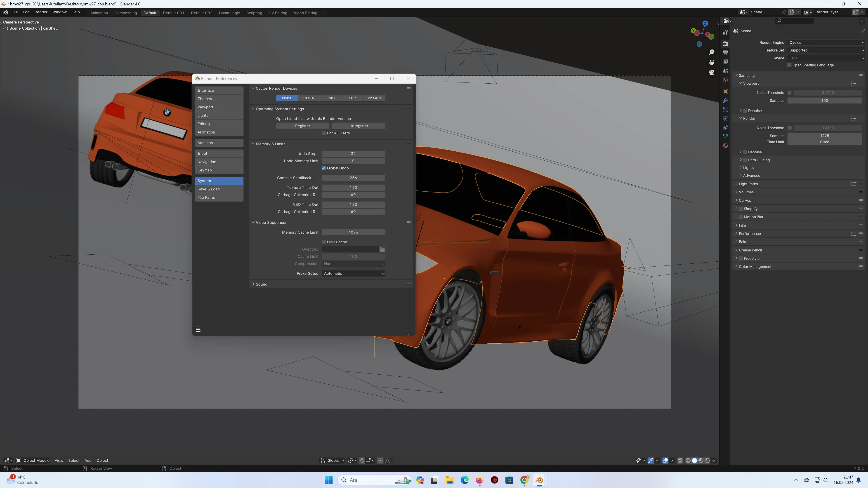Screen dimensions: 868x488
Task: Click the Blender logo menu icon
Action: [6, 12]
